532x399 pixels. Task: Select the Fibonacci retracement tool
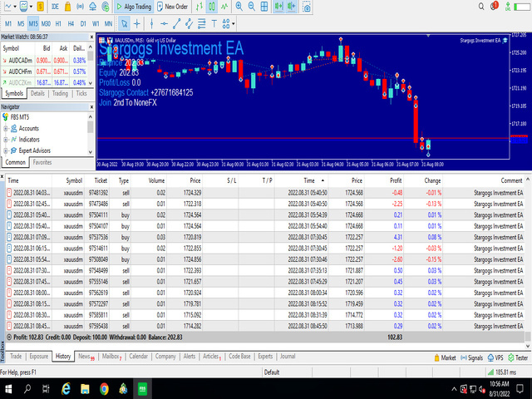point(201,23)
